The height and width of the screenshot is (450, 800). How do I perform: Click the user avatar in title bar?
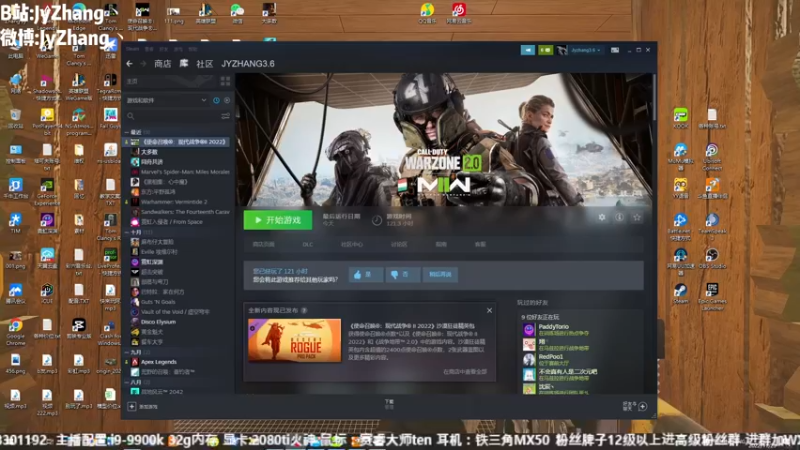562,50
